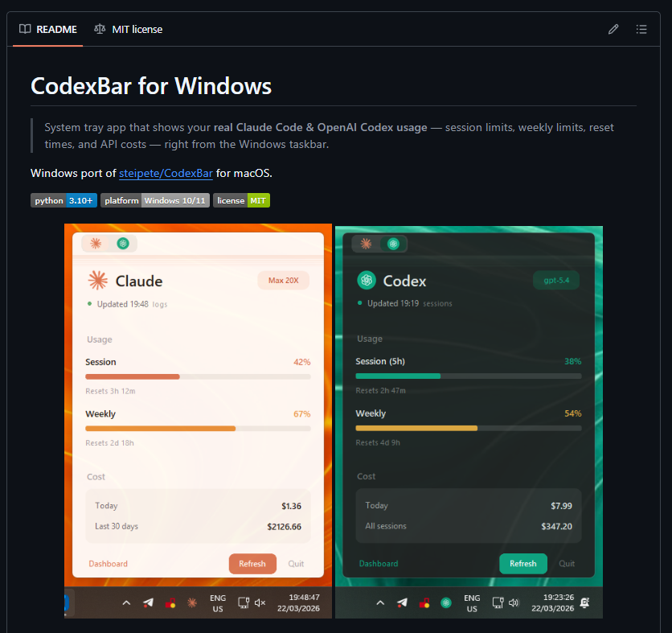
Task: Click the Updated 19:48 status text
Action: [x=122, y=304]
